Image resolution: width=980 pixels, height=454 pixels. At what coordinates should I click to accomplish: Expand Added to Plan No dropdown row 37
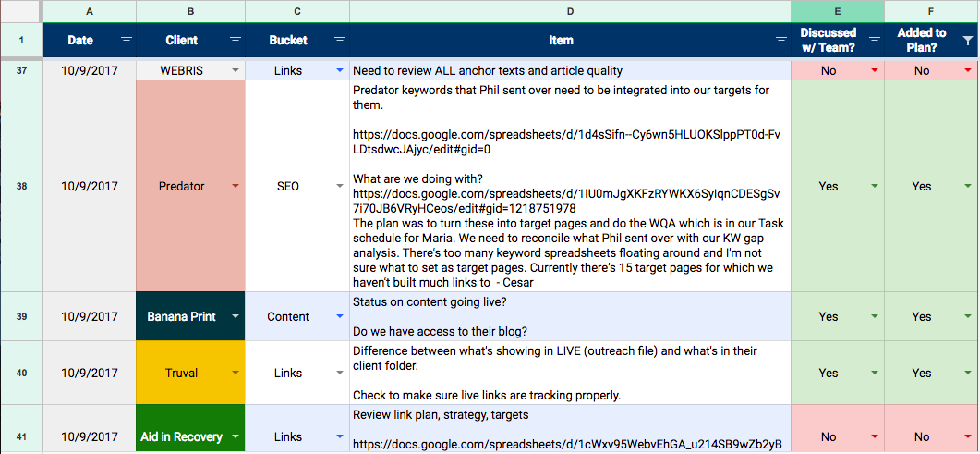[x=968, y=70]
